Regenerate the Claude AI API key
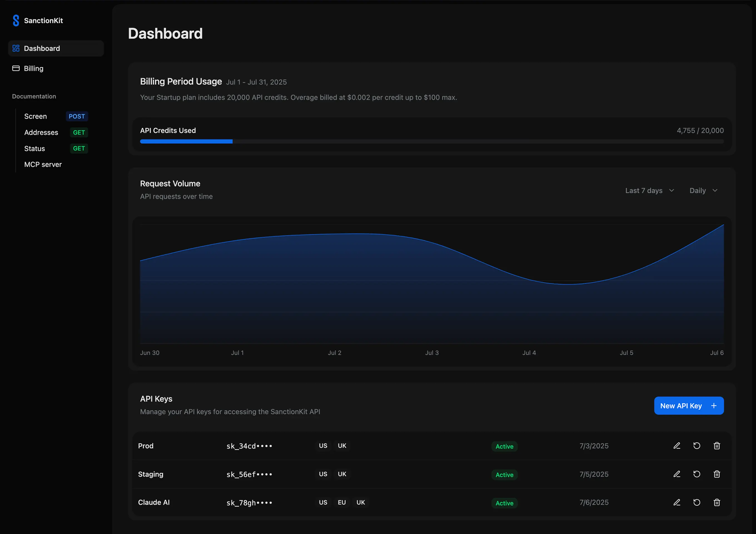756x534 pixels. coord(697,502)
